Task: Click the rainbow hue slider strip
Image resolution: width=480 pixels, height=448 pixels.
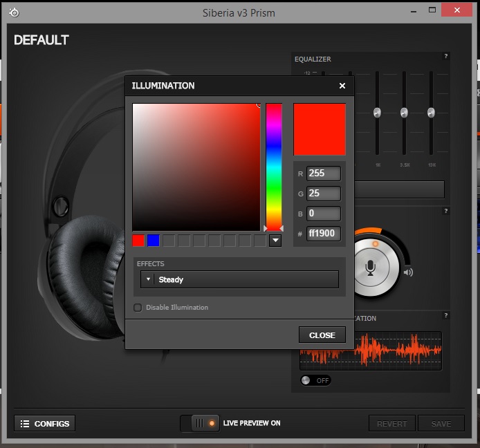Action: pyautogui.click(x=274, y=167)
